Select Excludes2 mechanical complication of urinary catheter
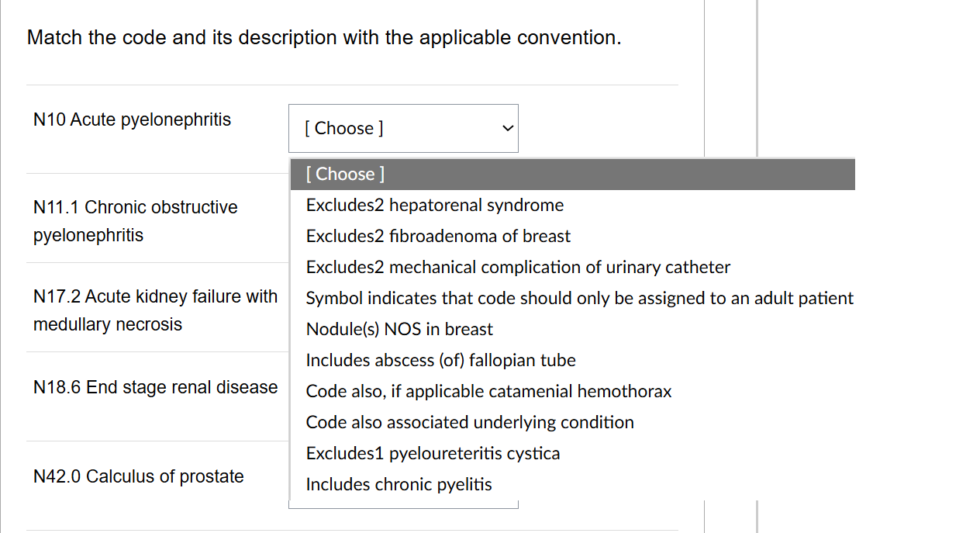The image size is (980, 533). click(x=518, y=267)
